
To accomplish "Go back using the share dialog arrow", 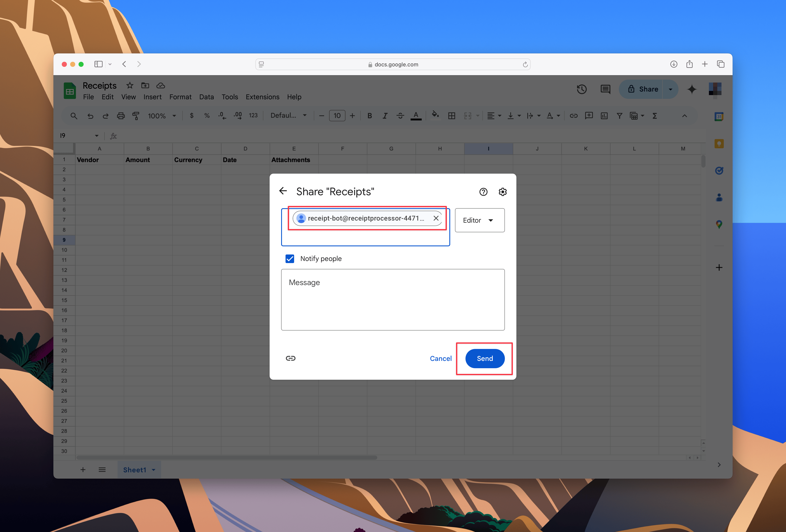I will 283,191.
